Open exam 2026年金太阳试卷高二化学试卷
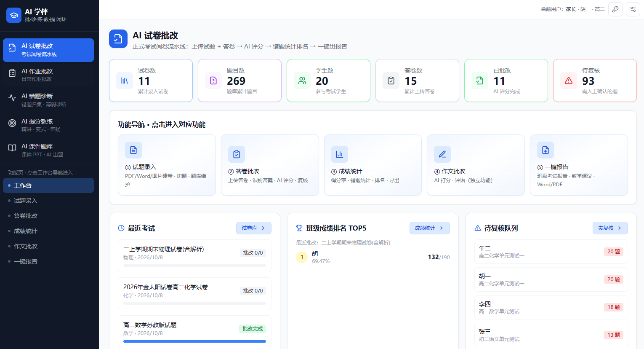Image resolution: width=644 pixels, height=349 pixels. click(x=194, y=294)
